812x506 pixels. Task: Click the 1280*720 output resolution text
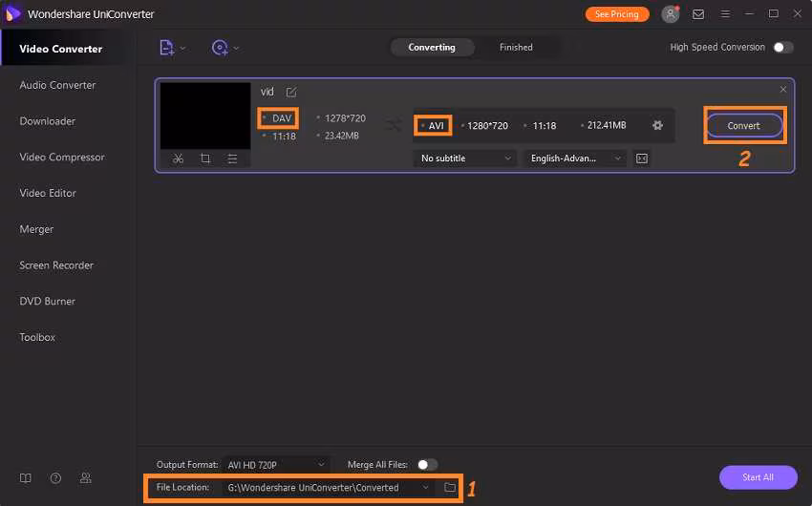point(487,126)
